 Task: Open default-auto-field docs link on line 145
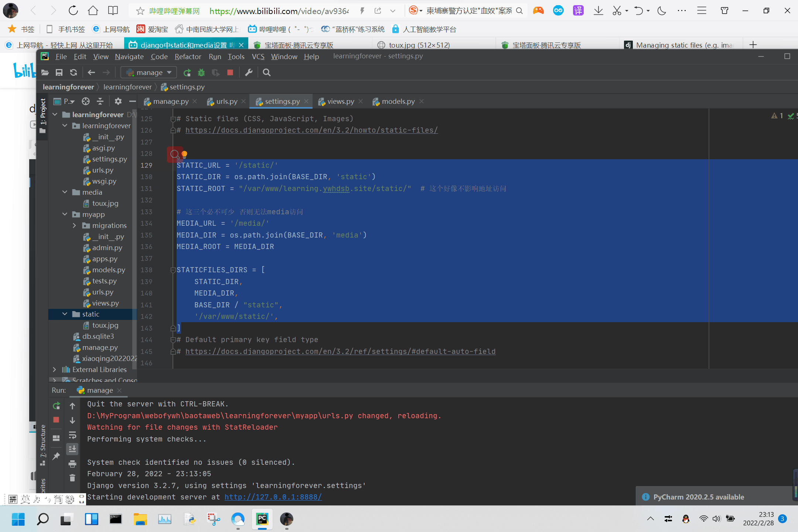(x=340, y=351)
